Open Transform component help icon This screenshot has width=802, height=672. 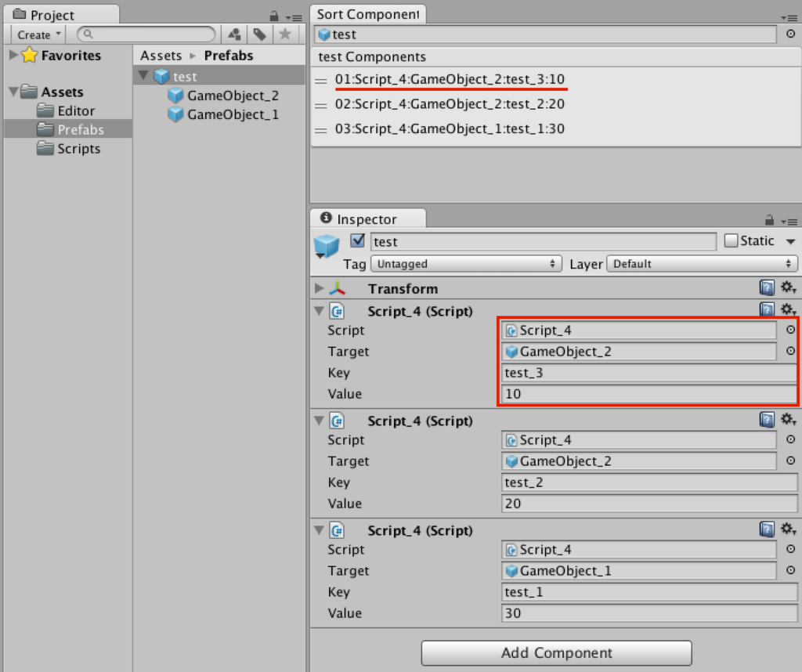click(x=767, y=287)
